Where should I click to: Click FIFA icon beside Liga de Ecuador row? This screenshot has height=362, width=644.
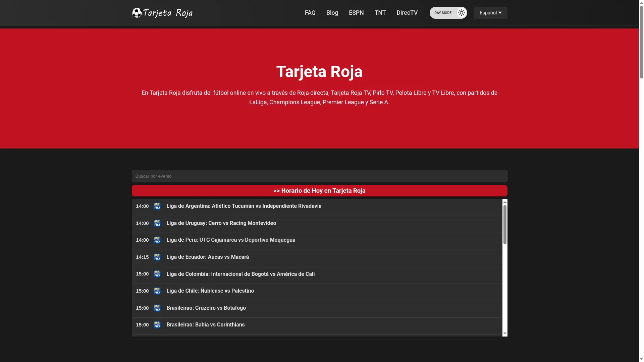click(x=157, y=257)
